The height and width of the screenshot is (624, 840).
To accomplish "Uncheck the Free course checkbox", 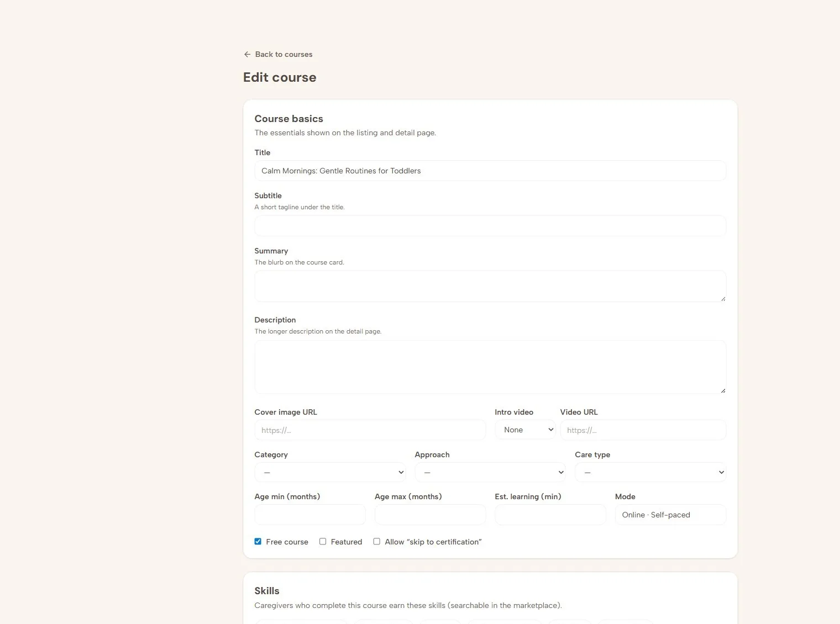I will click(258, 542).
